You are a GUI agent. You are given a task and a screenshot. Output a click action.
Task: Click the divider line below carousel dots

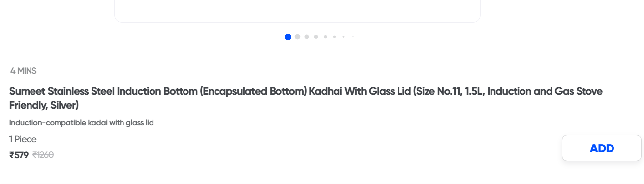pos(325,51)
